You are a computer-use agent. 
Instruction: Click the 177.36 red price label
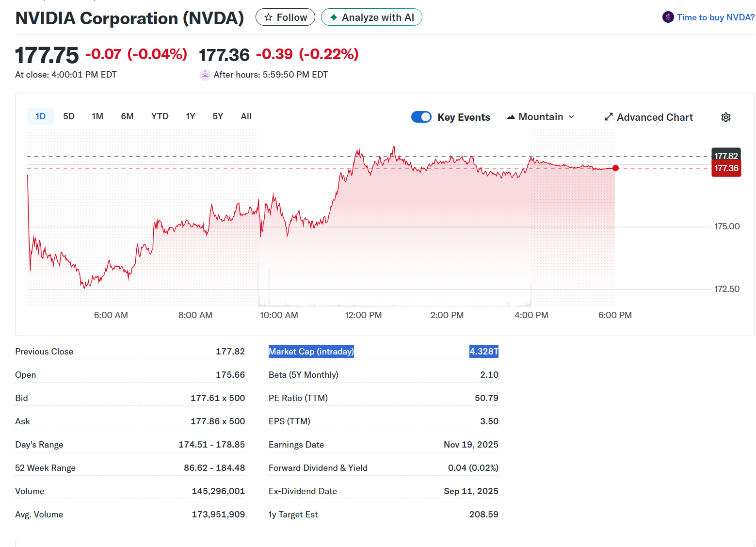coord(726,169)
